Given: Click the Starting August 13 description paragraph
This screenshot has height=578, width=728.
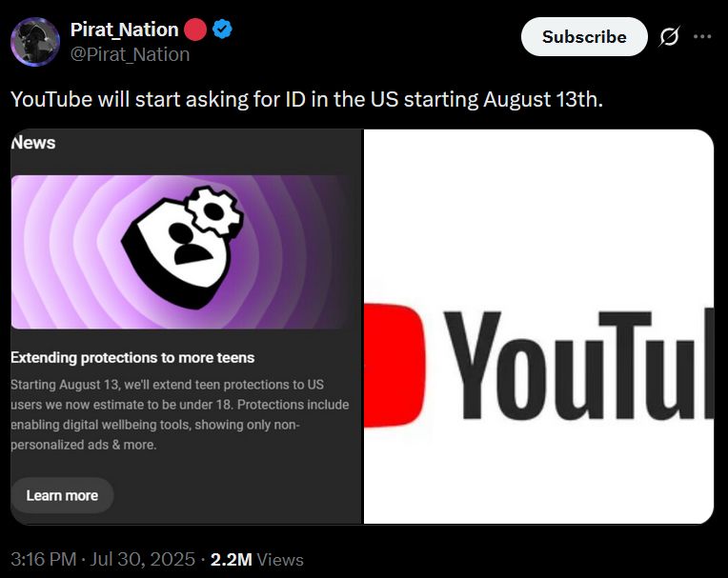Looking at the screenshot, I should tap(180, 415).
